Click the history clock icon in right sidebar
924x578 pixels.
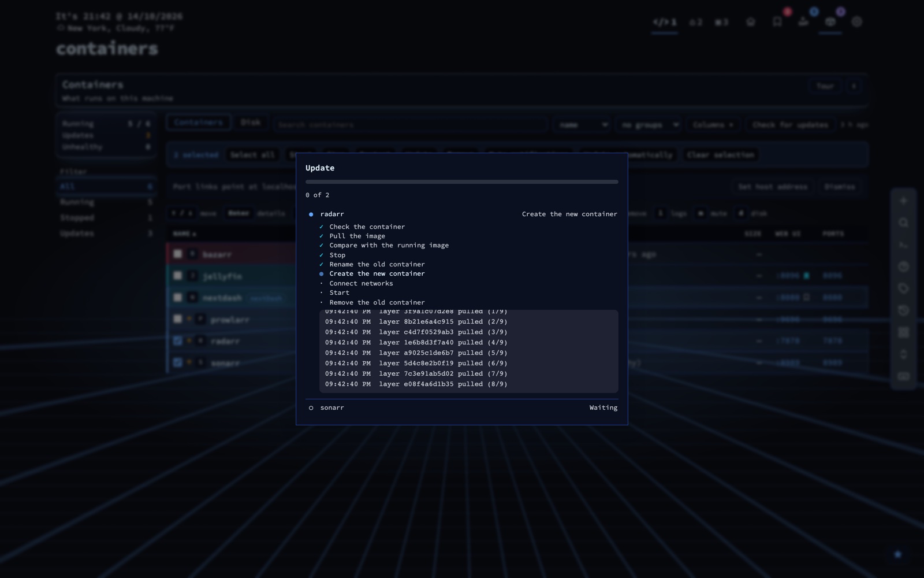(904, 310)
